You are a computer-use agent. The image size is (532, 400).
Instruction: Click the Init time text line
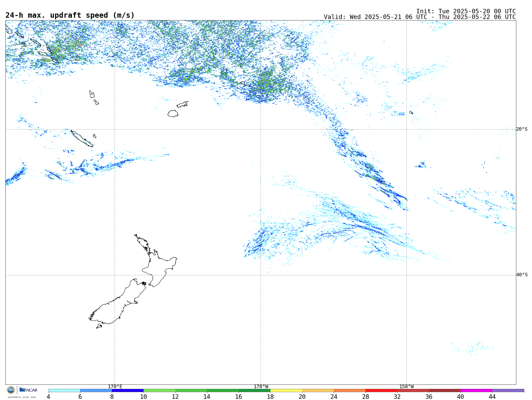coord(466,11)
